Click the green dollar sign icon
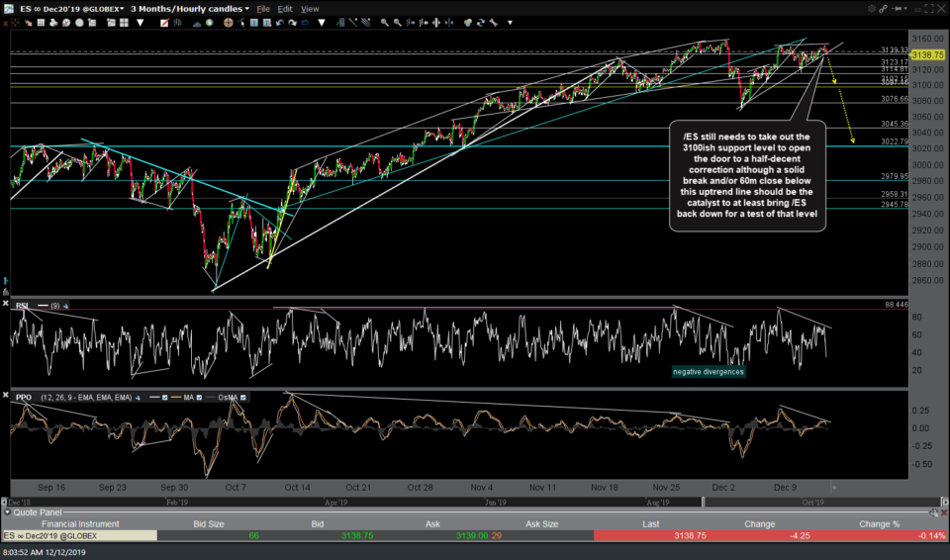 (209, 23)
